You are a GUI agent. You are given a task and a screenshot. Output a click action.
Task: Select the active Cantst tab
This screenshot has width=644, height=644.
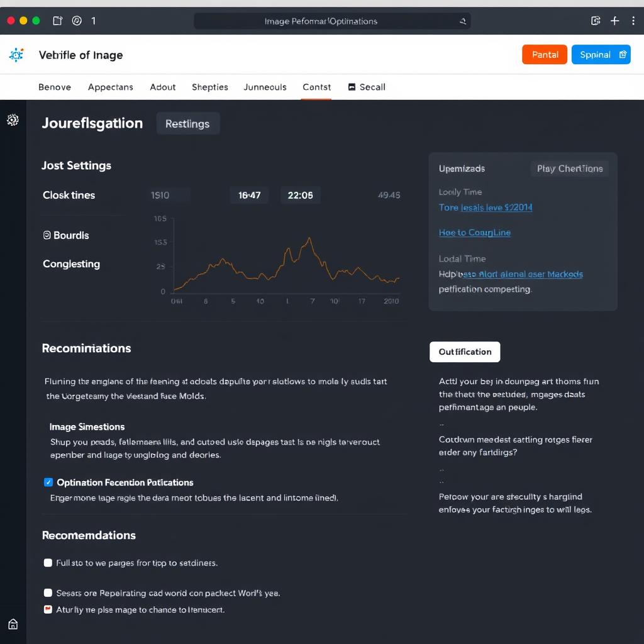[x=316, y=87]
